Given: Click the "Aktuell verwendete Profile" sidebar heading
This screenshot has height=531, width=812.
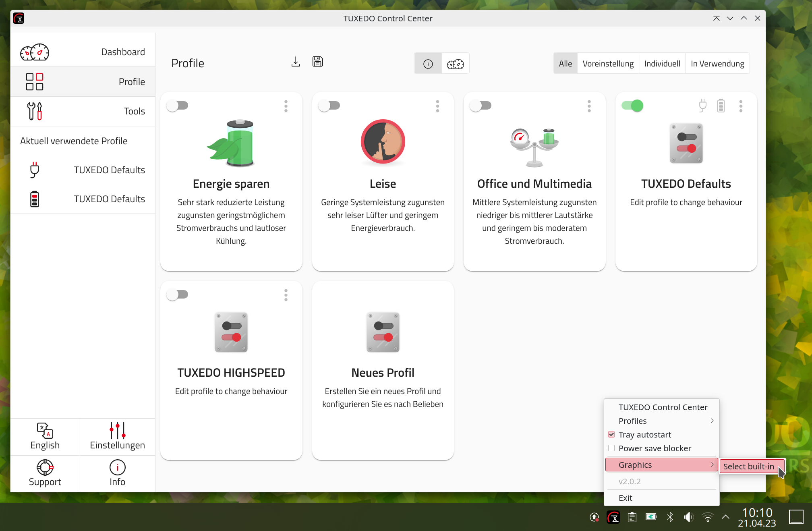Looking at the screenshot, I should tap(74, 141).
